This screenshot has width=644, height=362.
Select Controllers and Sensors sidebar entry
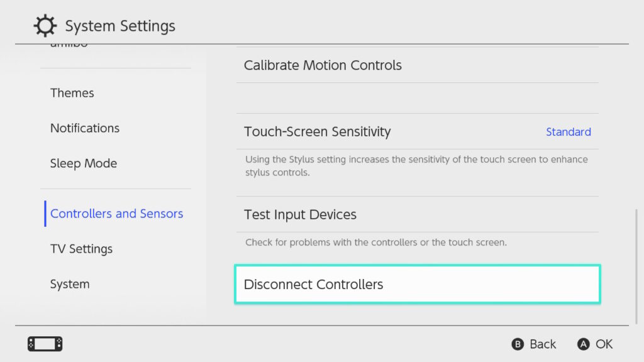click(116, 214)
